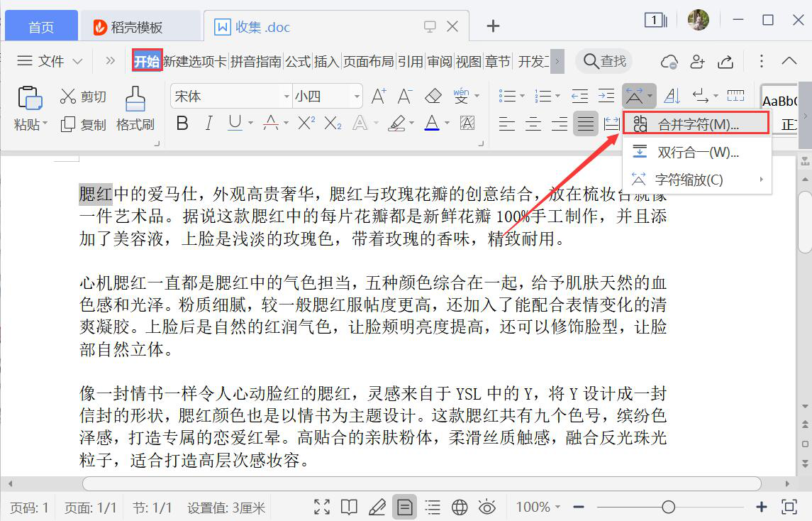The height and width of the screenshot is (521, 812).
Task: Clear formatting with the eraser icon
Action: click(433, 96)
